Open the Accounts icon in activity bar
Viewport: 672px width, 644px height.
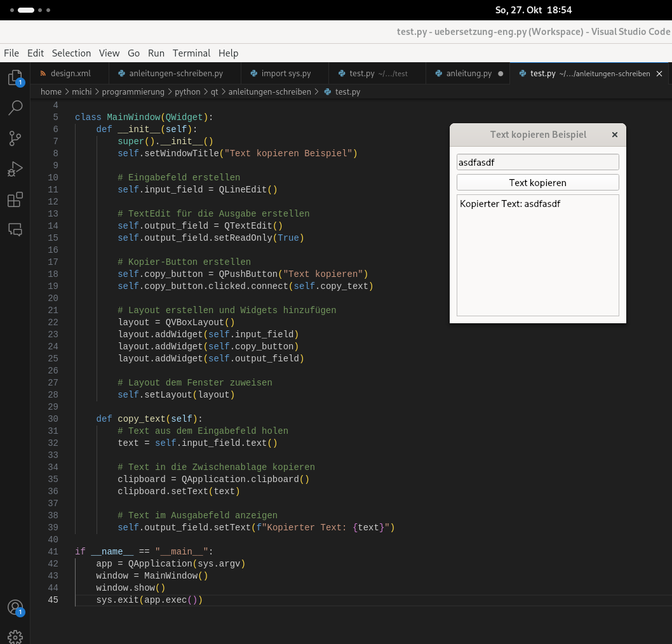click(x=15, y=607)
